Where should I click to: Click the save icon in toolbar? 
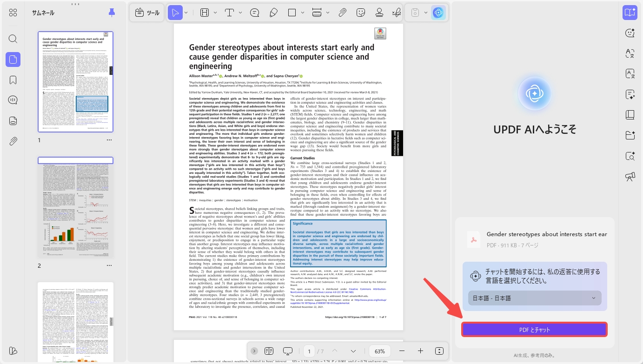(416, 13)
